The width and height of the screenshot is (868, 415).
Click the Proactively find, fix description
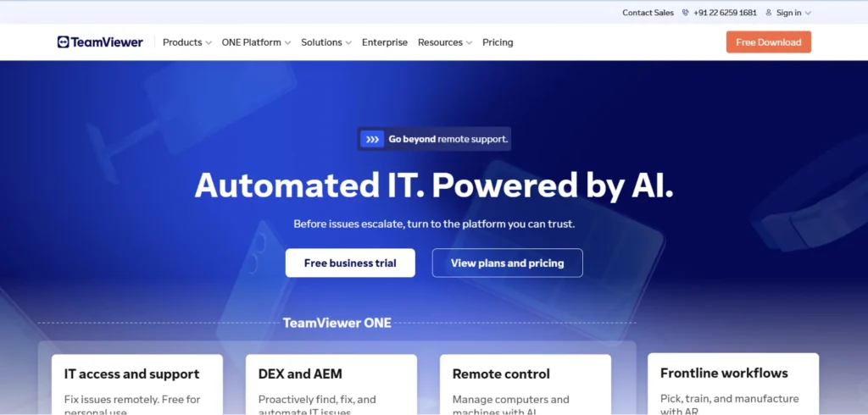coord(317,405)
